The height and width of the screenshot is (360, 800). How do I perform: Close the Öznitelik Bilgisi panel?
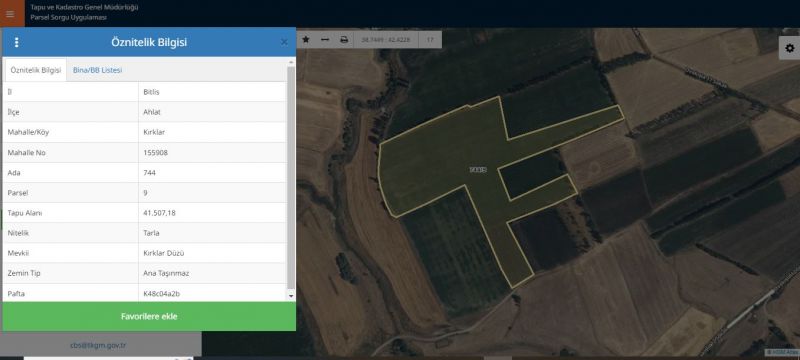284,42
